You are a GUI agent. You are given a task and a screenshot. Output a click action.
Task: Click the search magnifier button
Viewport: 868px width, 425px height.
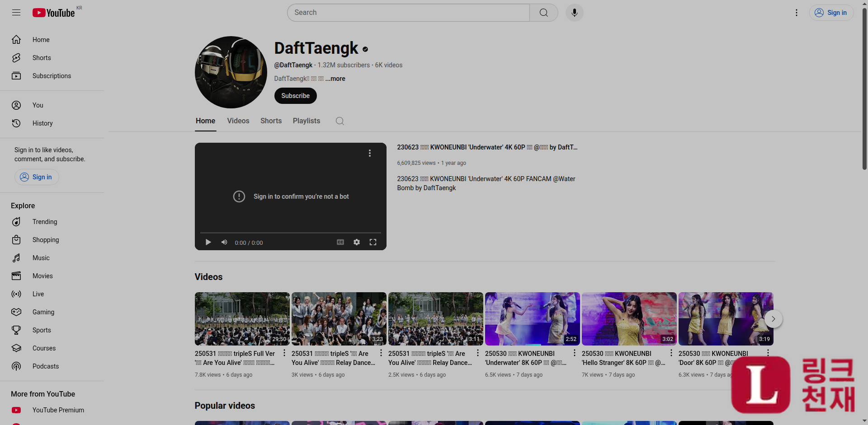point(544,13)
